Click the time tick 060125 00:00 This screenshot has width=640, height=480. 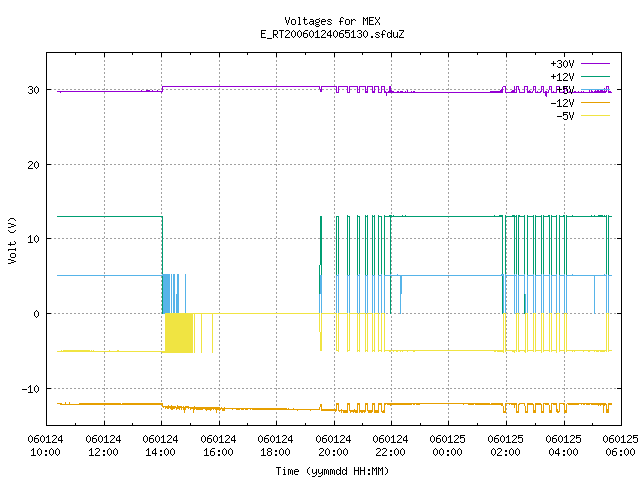[x=448, y=446]
